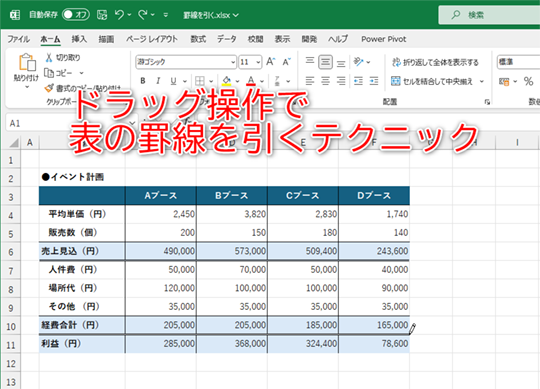Open the ファイル tab
540x389 pixels.
pyautogui.click(x=19, y=39)
